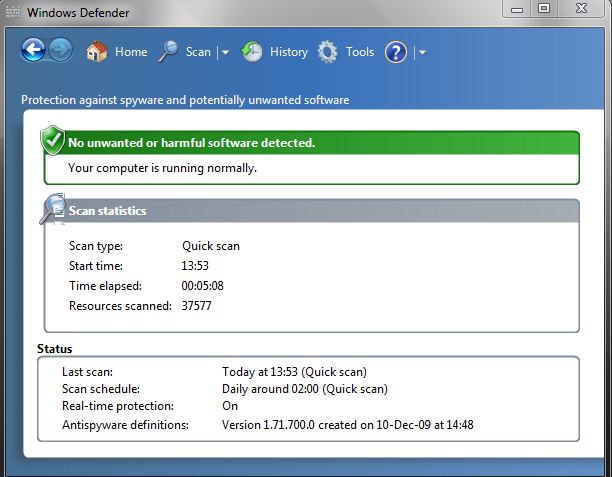The height and width of the screenshot is (477, 612).
Task: Click the greyed Forward arrow button
Action: tap(60, 50)
